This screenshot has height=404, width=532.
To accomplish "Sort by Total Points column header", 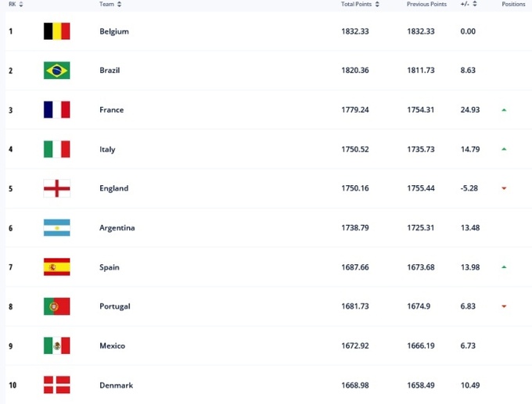I will click(x=360, y=5).
